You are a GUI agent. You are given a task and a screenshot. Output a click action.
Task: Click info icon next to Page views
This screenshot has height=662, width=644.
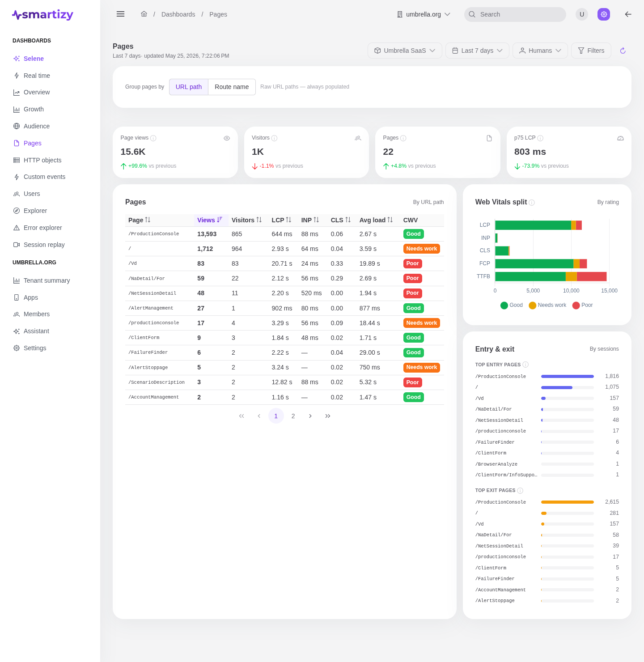click(x=153, y=138)
